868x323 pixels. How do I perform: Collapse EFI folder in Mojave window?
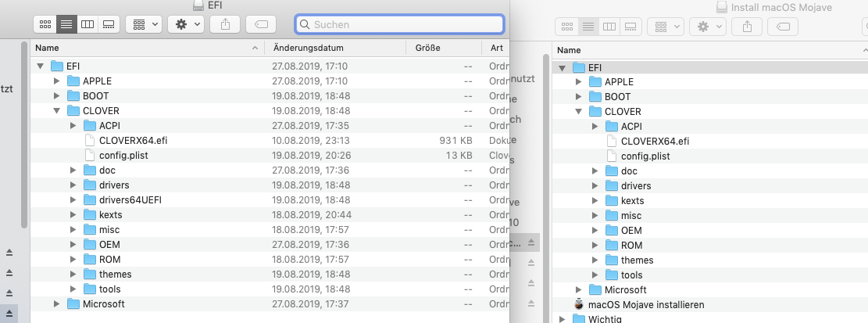point(562,67)
